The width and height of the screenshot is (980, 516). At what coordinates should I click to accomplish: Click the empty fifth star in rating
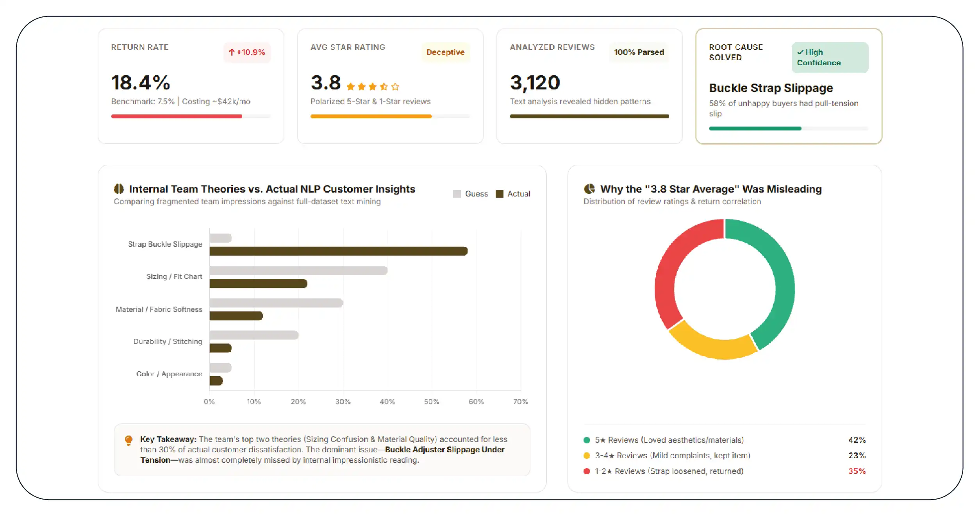395,86
